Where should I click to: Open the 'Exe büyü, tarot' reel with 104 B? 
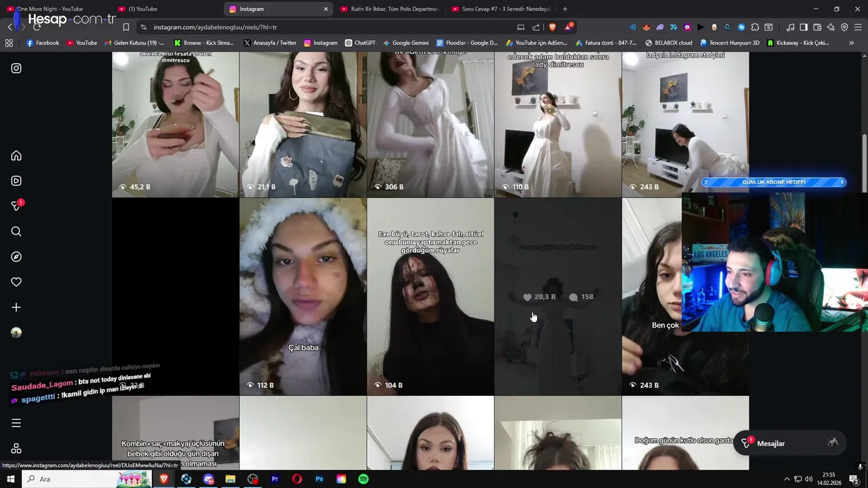click(431, 297)
